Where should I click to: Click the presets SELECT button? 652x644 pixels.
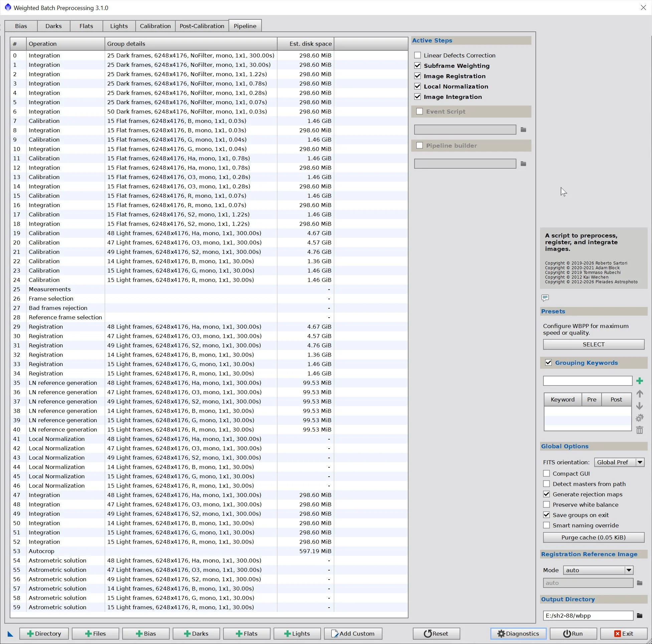point(593,344)
